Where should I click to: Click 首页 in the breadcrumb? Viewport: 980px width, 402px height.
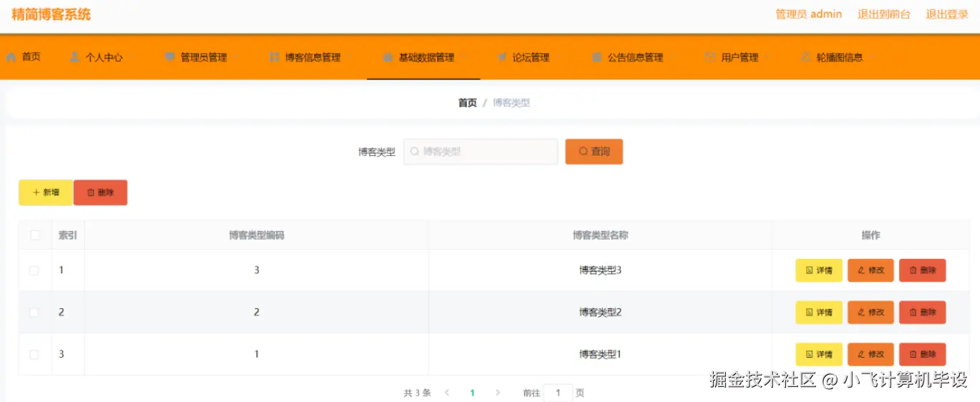pos(467,103)
